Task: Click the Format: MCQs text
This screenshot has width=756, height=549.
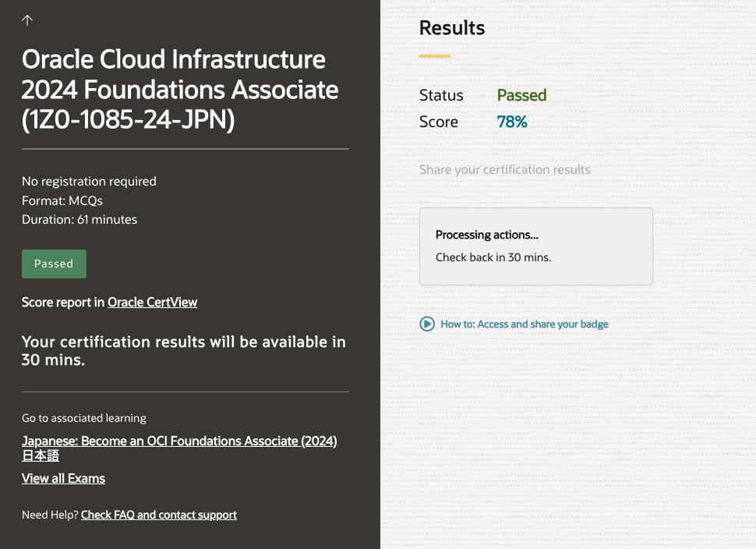Action: pos(62,200)
